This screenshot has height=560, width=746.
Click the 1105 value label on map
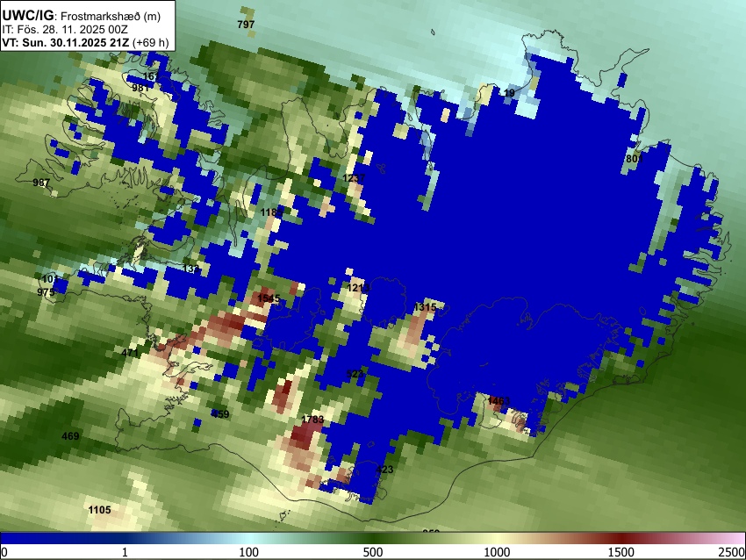[99, 510]
